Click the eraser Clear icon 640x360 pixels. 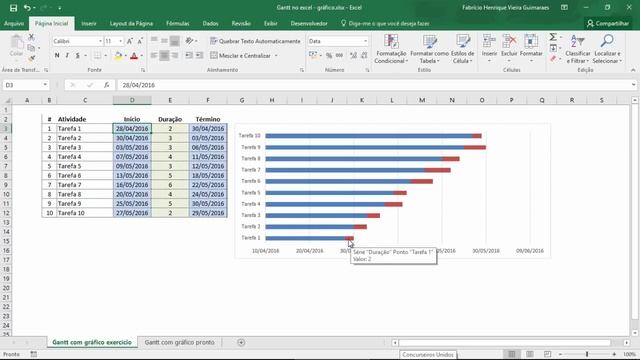[x=553, y=59]
